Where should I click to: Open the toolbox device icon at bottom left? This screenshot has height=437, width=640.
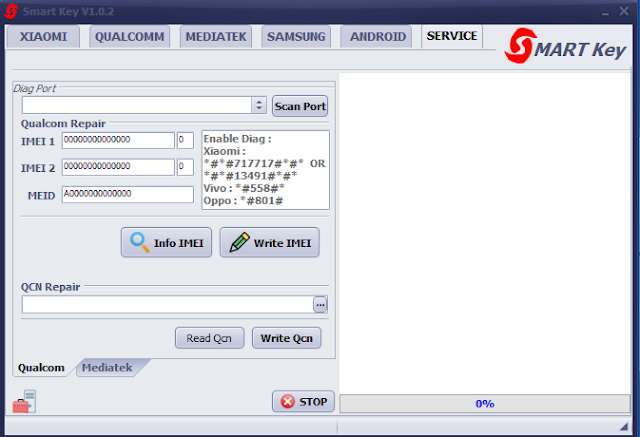point(24,402)
